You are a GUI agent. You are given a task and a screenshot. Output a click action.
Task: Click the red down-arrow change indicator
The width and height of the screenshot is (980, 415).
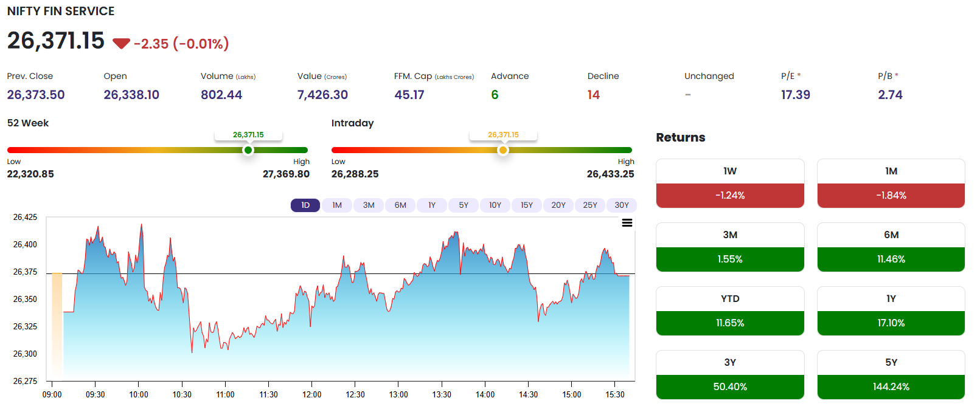pos(121,43)
